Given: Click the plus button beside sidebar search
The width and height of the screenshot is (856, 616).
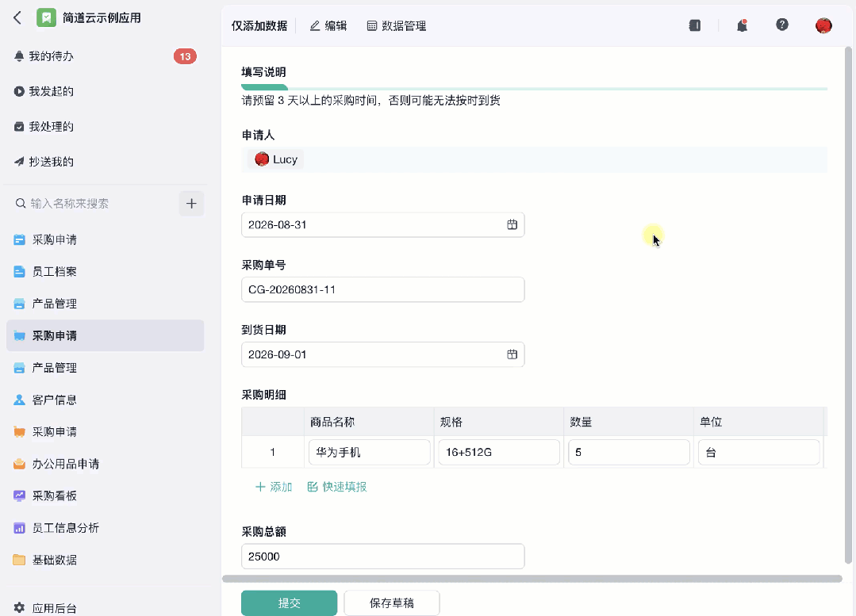Looking at the screenshot, I should pos(191,204).
